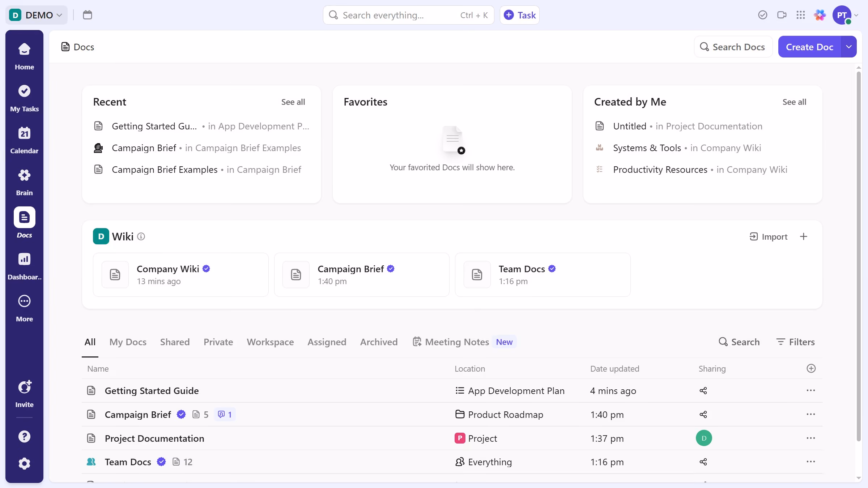Click the comment count badge on Campaign Brief
Image resolution: width=868 pixels, height=488 pixels.
point(225,414)
